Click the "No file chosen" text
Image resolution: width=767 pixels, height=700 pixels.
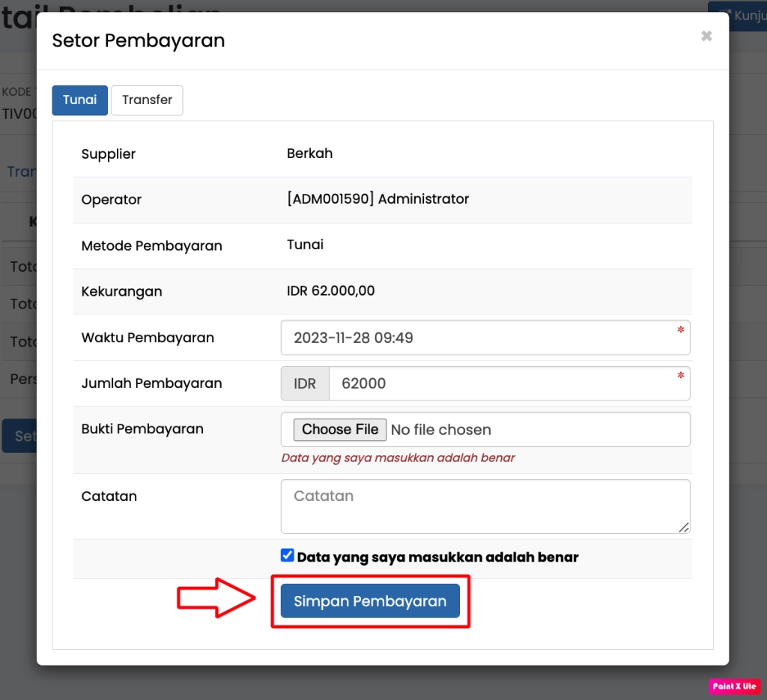(x=441, y=430)
